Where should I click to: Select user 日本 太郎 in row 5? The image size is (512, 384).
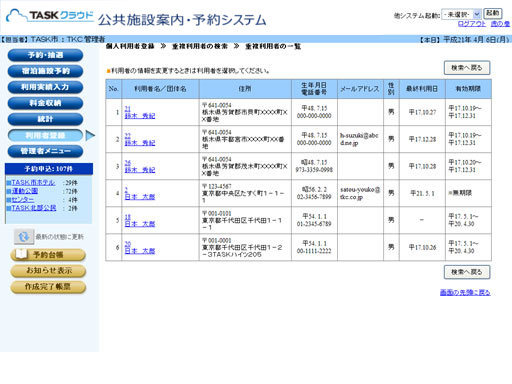(x=140, y=224)
